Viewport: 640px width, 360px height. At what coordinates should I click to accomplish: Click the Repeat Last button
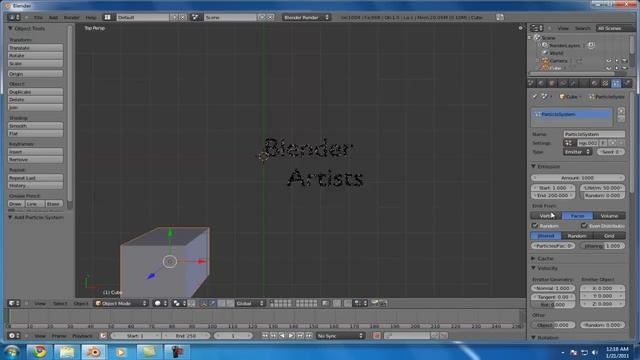click(x=36, y=178)
